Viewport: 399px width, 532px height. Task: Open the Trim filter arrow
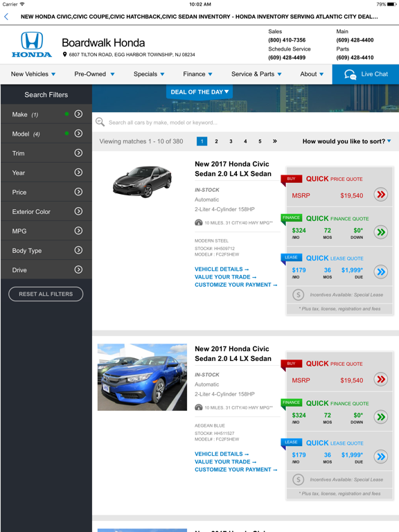[x=78, y=153]
